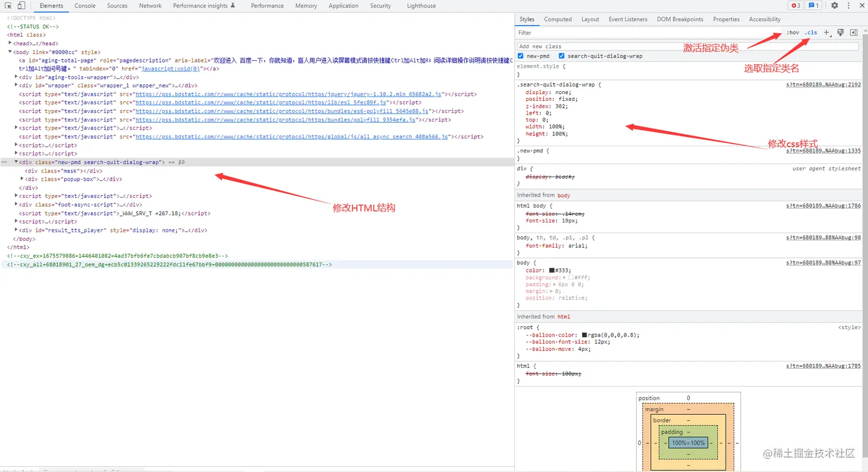The image size is (868, 472).
Task: Expand the wrapper div node
Action: tap(16, 85)
